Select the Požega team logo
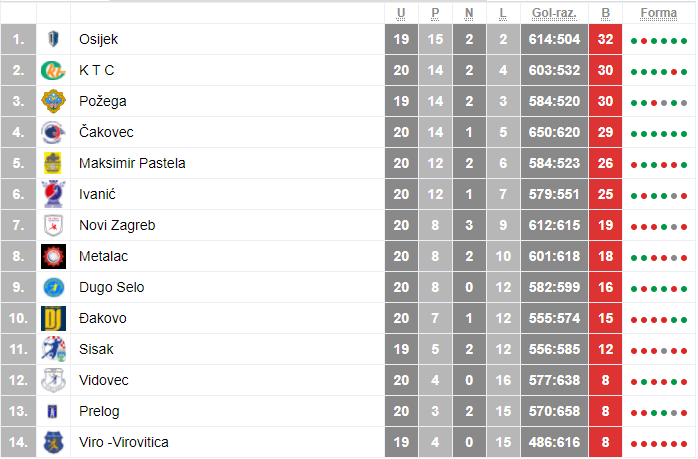698x459 pixels. (53, 101)
